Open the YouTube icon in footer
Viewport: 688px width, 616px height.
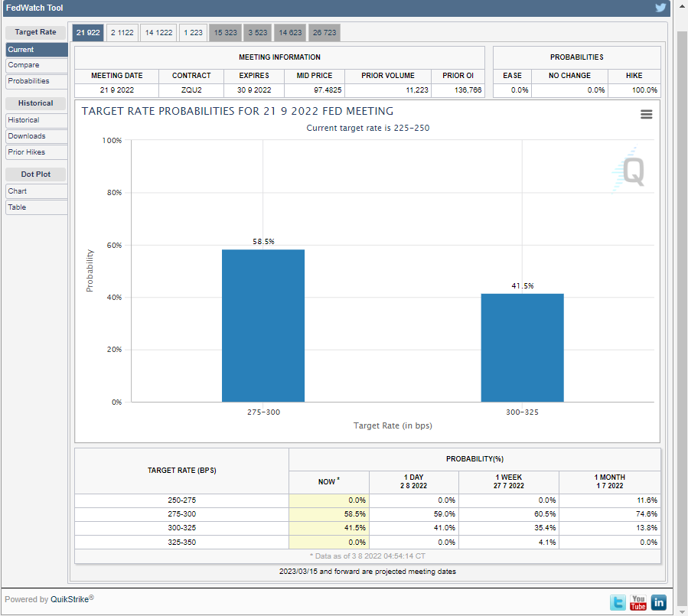tap(637, 602)
